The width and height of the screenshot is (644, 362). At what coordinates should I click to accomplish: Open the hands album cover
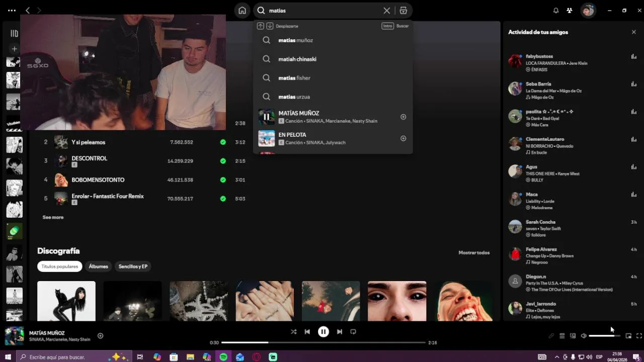pyautogui.click(x=265, y=301)
